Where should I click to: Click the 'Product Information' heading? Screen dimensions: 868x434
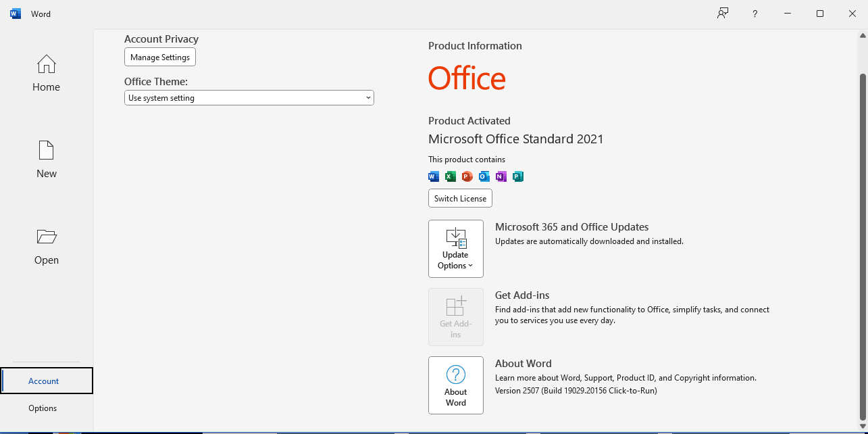tap(475, 46)
